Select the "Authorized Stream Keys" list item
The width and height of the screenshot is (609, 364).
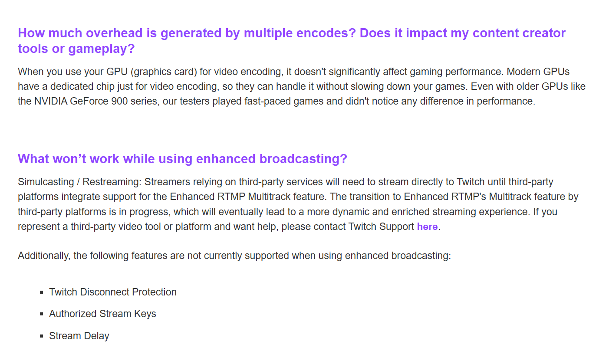(102, 314)
